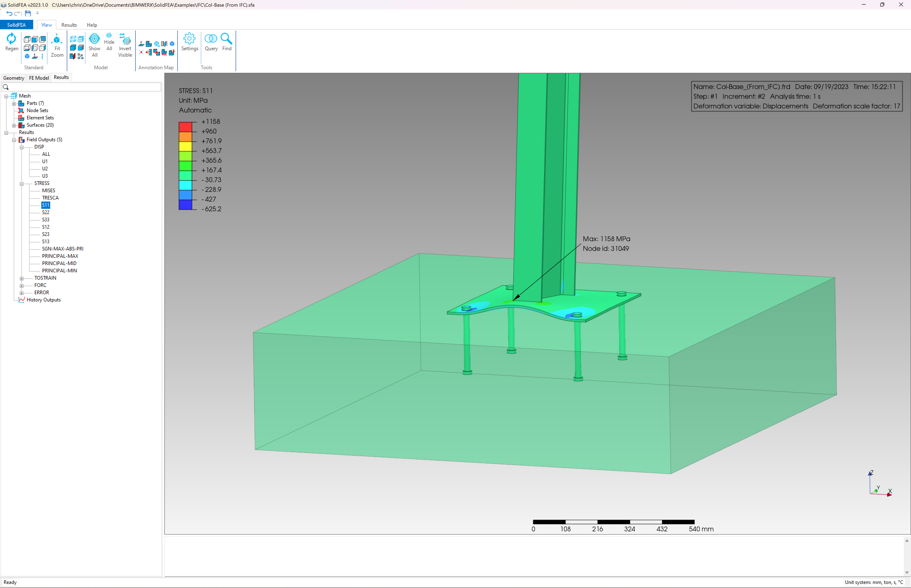Click the save icon in title bar

tap(28, 13)
